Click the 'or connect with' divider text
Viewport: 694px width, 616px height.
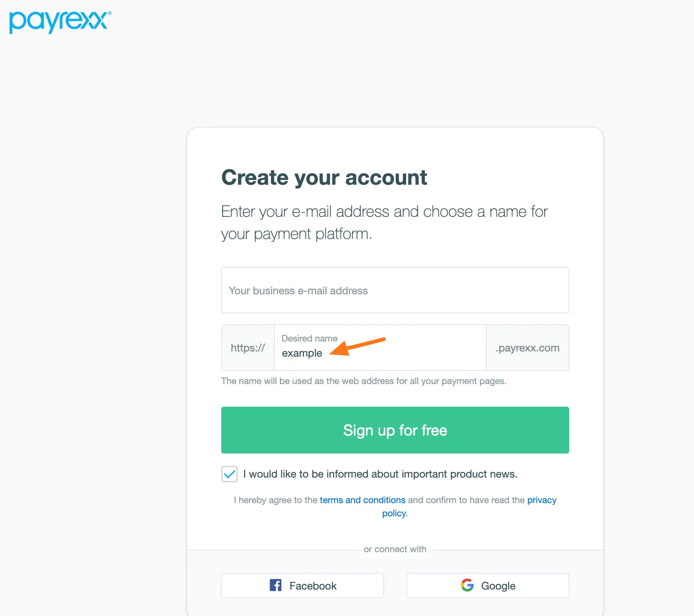tap(395, 549)
